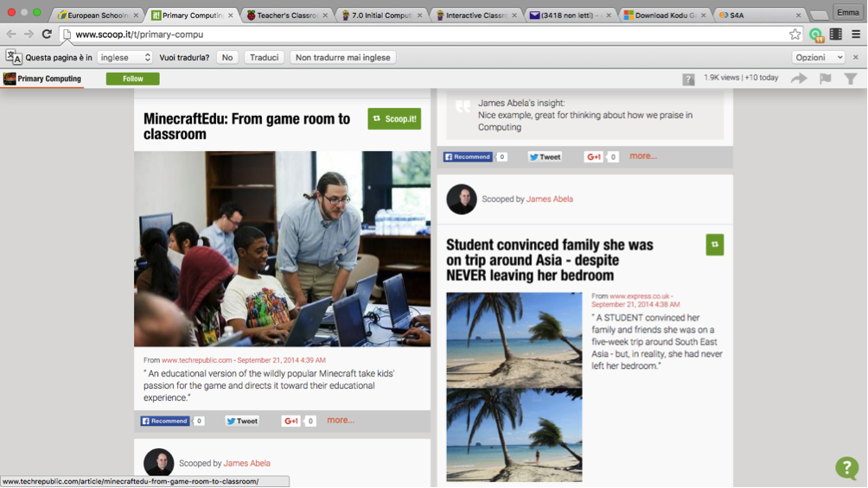This screenshot has height=488, width=868.
Task: Click the help question mark box in Scoop.it bar
Action: [x=688, y=79]
